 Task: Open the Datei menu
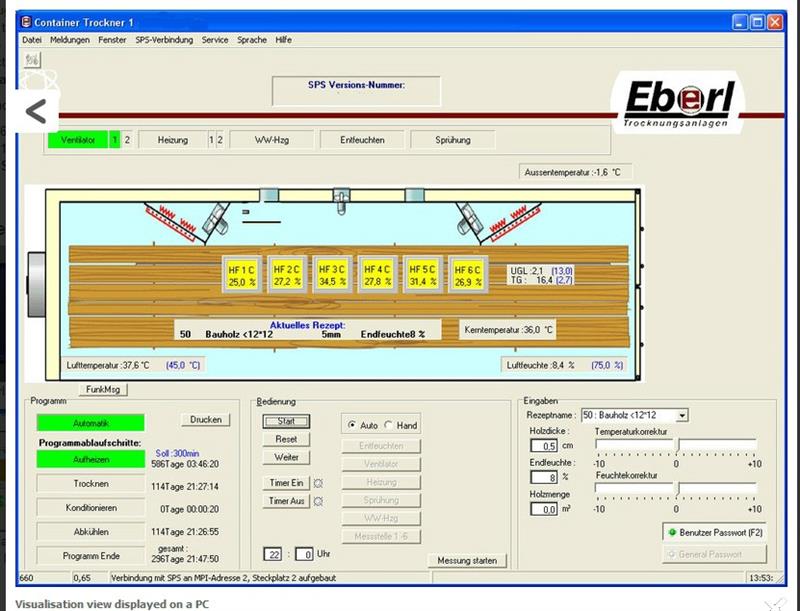point(32,40)
